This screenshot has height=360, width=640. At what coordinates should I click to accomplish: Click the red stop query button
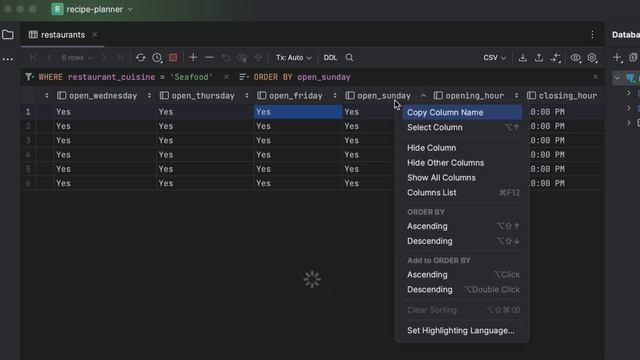pyautogui.click(x=173, y=58)
